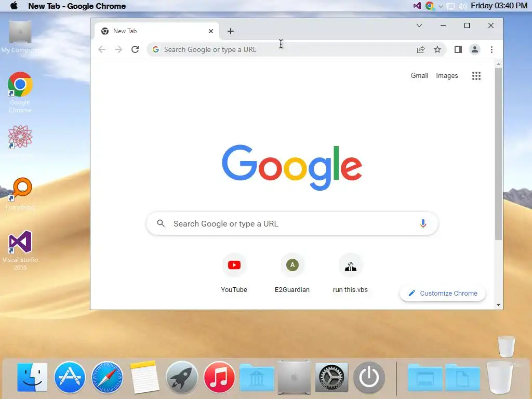532x399 pixels.
Task: Click the scrollbar down arrow
Action: [498, 305]
